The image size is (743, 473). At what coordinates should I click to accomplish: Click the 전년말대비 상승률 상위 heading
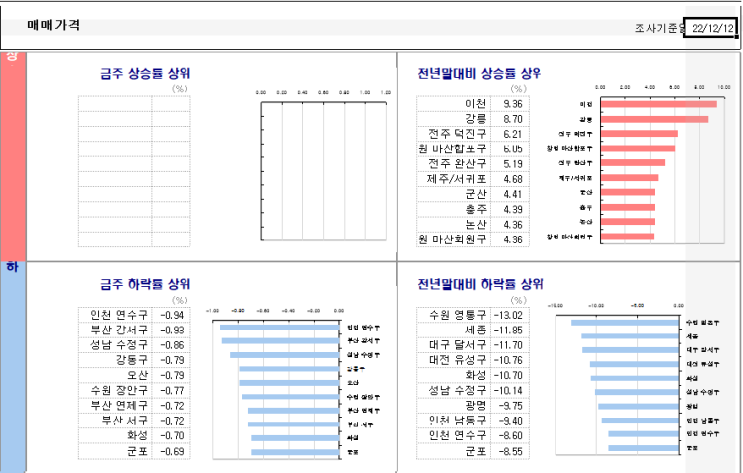479,73
